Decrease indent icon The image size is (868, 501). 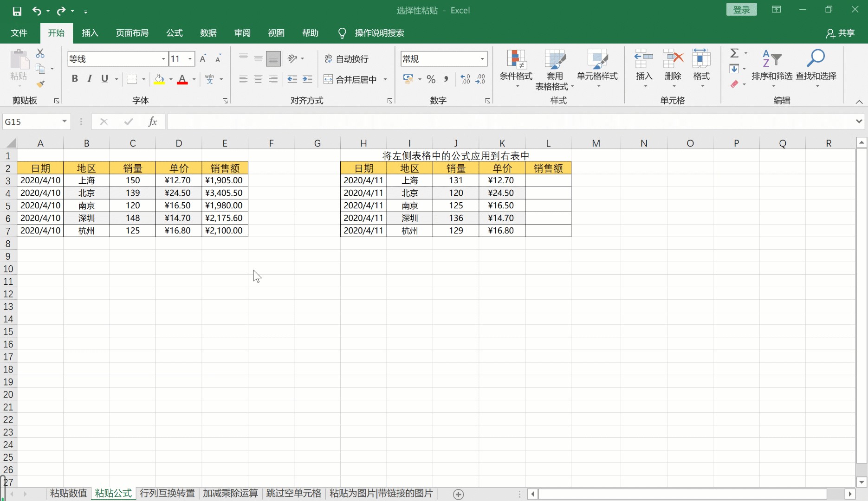pyautogui.click(x=292, y=79)
